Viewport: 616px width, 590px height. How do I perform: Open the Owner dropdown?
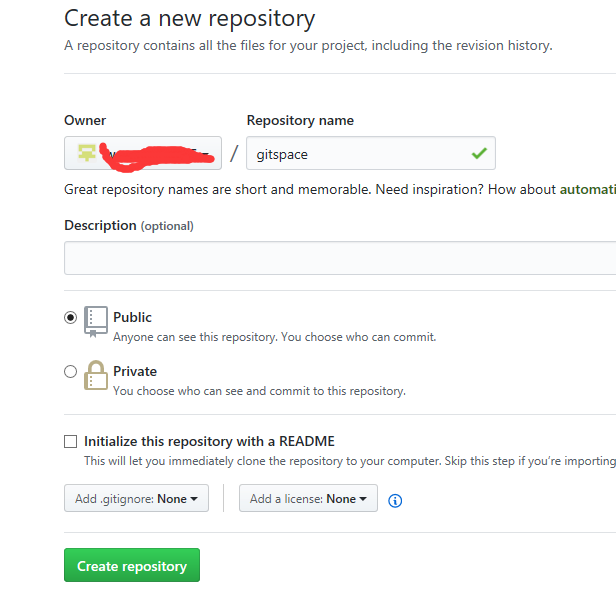(142, 153)
